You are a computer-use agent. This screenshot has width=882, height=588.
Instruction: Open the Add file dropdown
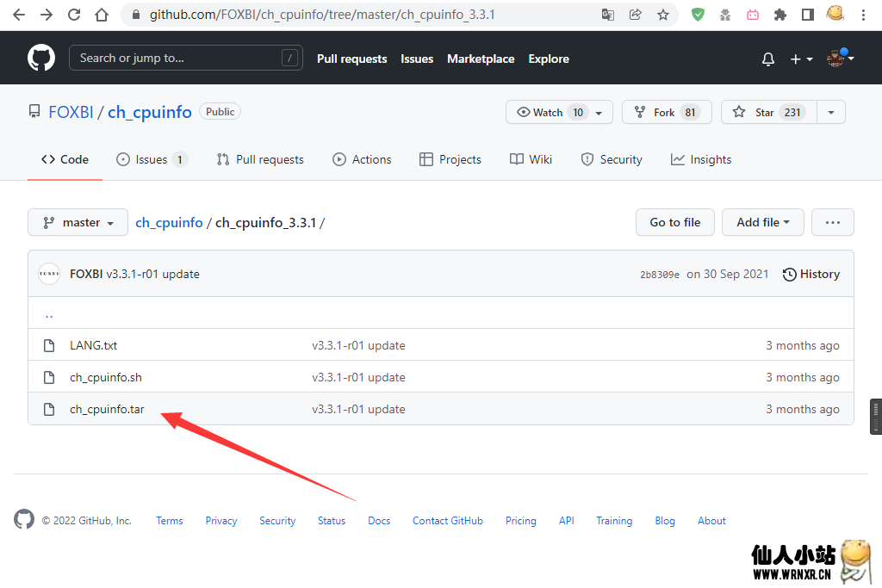(x=763, y=223)
